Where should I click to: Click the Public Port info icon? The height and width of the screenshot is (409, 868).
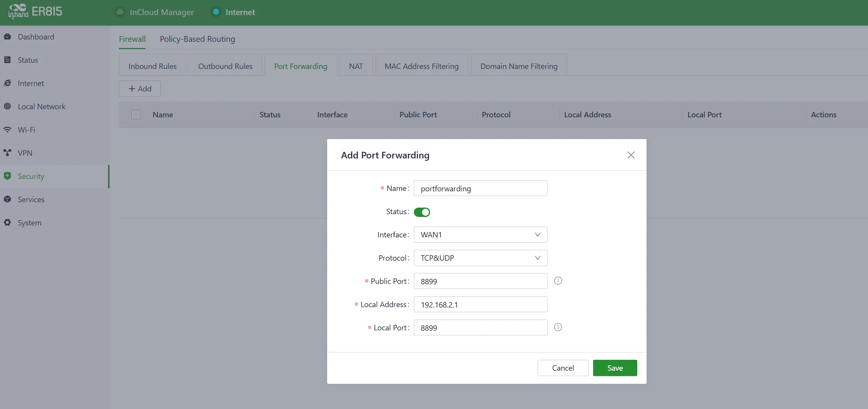tap(558, 281)
